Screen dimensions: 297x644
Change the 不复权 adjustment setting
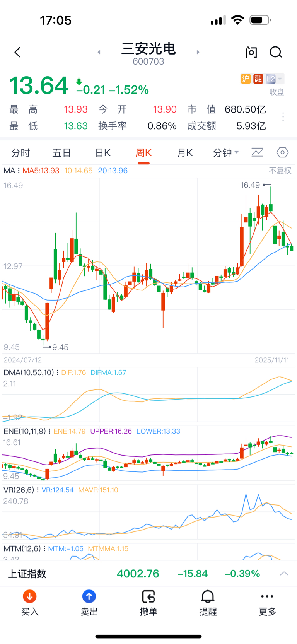(280, 171)
